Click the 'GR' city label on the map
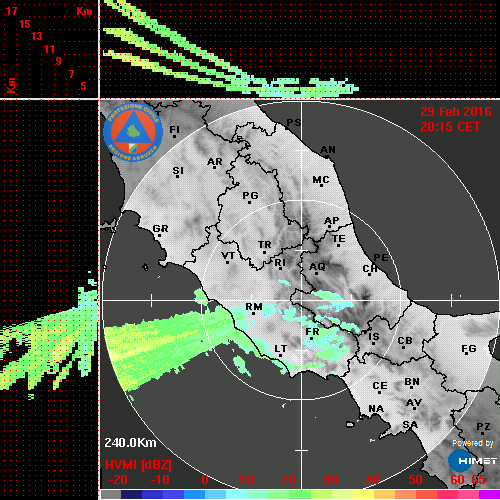Viewport: 500px width, 500px height. [160, 229]
